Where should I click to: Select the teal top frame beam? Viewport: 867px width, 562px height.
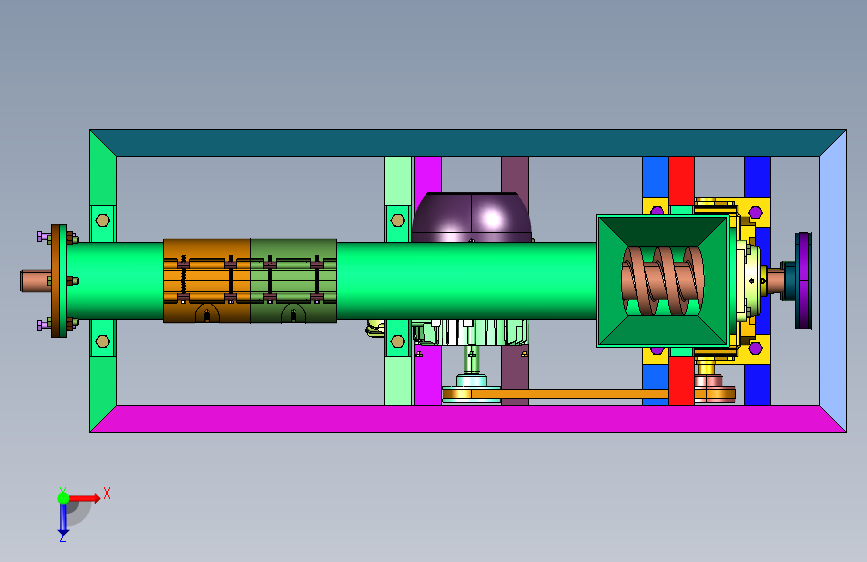pyautogui.click(x=468, y=143)
